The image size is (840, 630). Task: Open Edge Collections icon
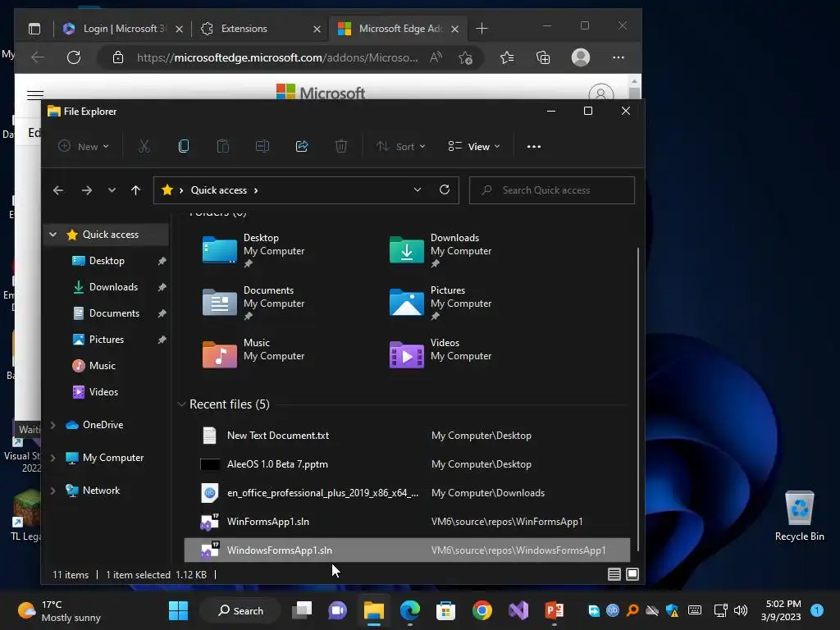tap(543, 57)
